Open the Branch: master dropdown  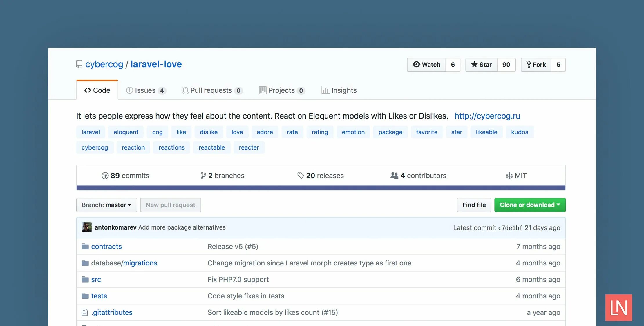[x=106, y=205]
